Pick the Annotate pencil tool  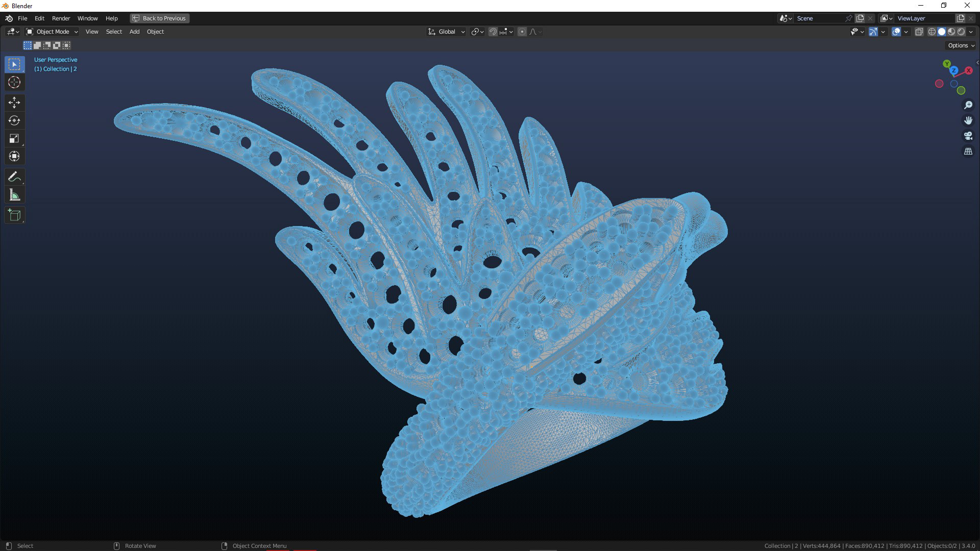coord(14,177)
